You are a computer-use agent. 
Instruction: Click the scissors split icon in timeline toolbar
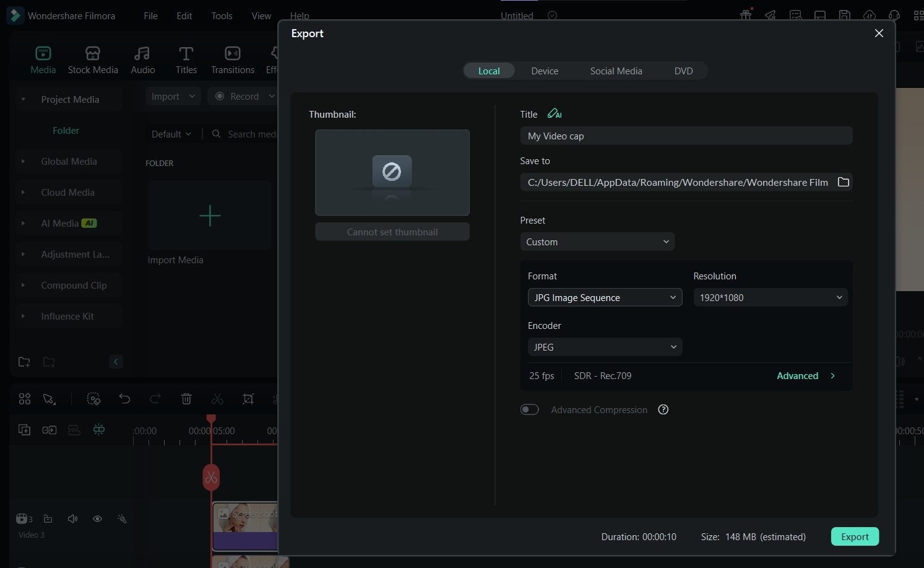[217, 399]
